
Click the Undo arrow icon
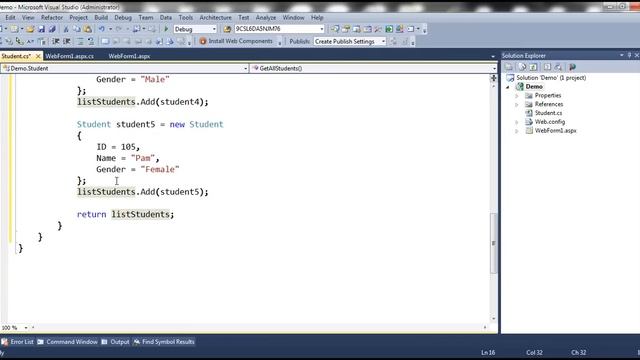101,29
